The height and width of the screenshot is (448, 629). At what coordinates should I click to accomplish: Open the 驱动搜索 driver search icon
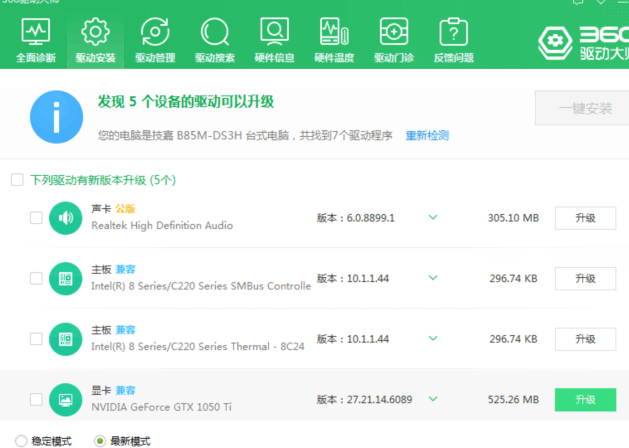pos(215,31)
